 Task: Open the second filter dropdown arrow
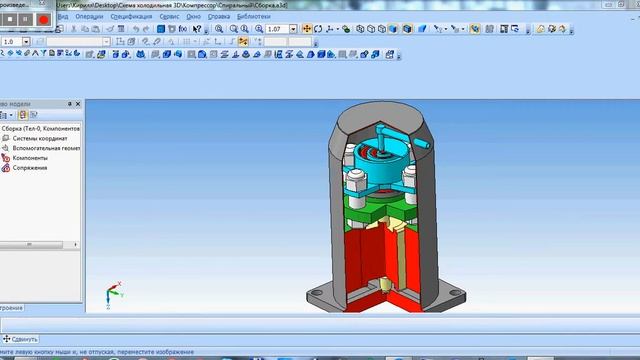[463, 29]
